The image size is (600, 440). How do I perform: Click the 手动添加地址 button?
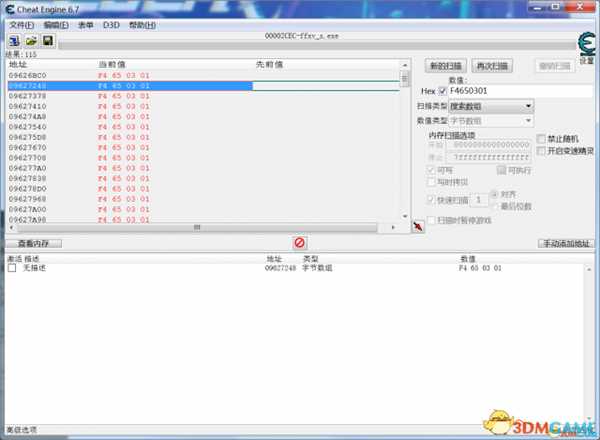[x=565, y=243]
